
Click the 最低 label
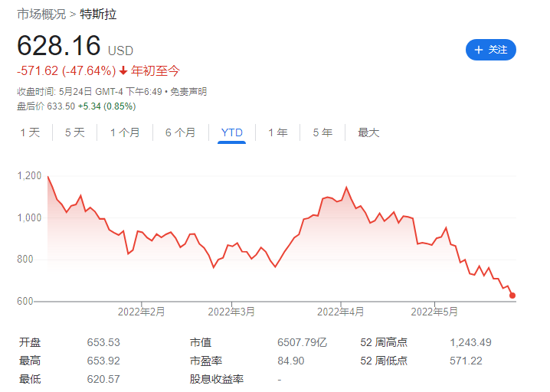[30, 379]
